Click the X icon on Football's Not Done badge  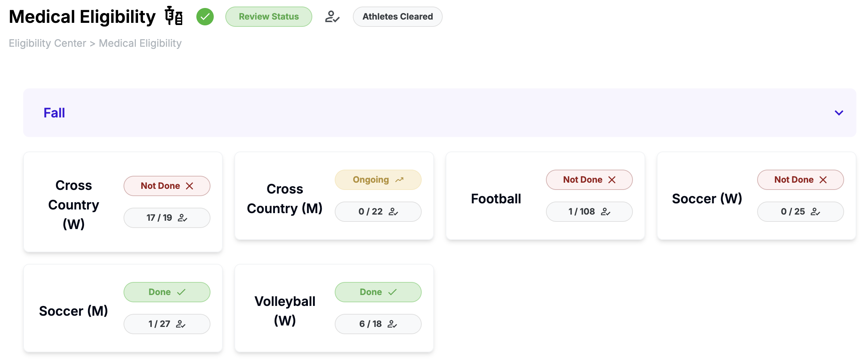click(x=612, y=180)
